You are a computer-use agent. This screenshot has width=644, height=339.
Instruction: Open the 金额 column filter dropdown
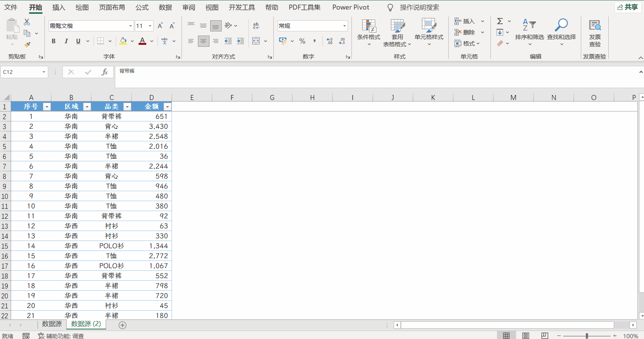(x=167, y=107)
